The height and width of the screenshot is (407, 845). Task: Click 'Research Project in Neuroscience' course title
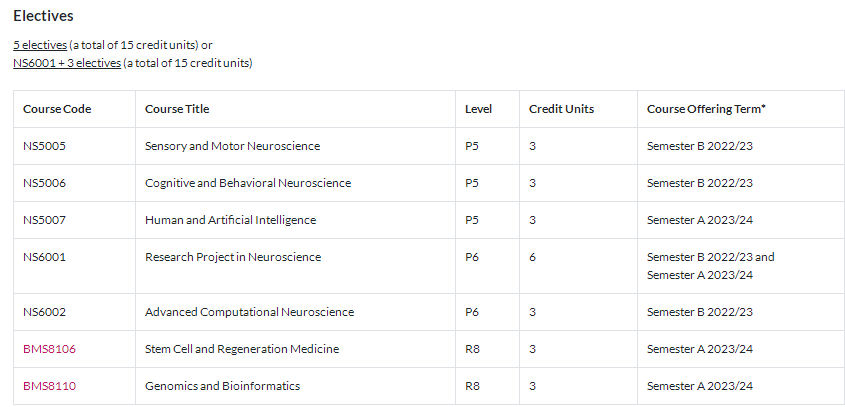coord(233,257)
